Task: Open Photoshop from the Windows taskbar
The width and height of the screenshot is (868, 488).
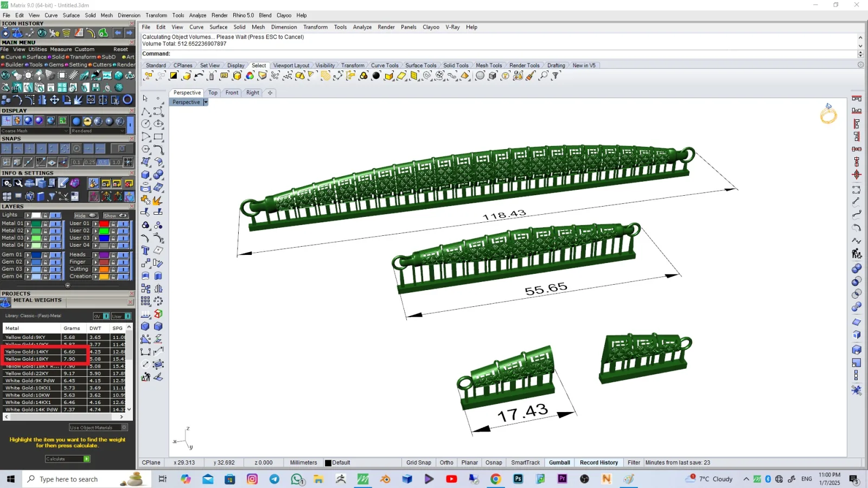Action: 518,479
